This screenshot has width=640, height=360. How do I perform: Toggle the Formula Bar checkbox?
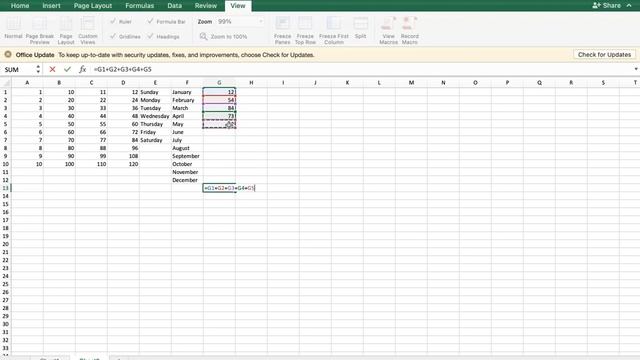point(150,21)
